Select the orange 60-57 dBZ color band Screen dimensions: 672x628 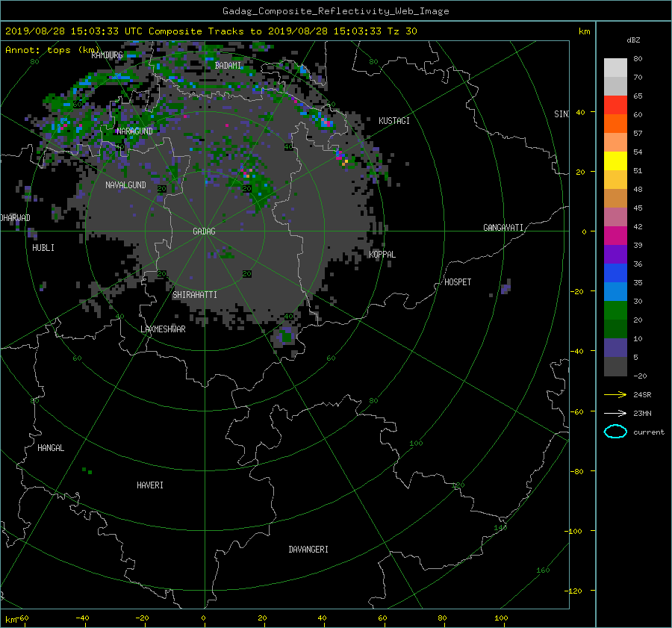click(x=615, y=124)
